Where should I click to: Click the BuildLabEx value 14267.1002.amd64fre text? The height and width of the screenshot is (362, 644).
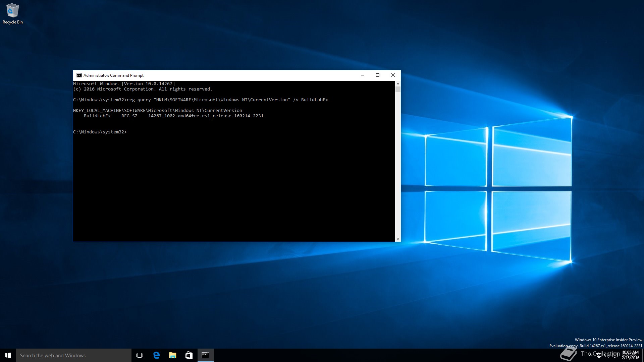point(206,116)
